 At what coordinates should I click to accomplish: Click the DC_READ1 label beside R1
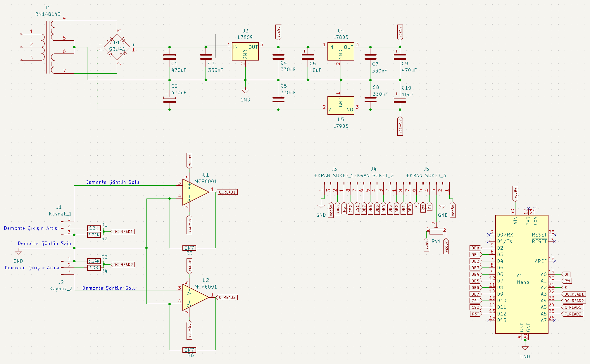click(123, 232)
